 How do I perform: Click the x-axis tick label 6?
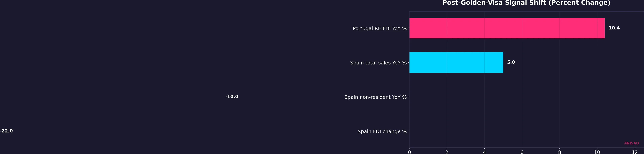point(522,152)
